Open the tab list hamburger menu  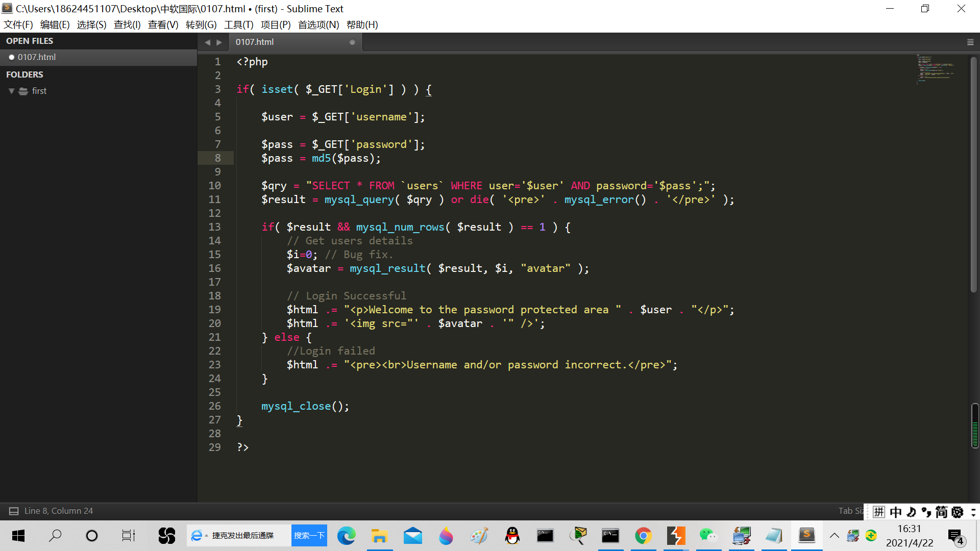point(970,42)
